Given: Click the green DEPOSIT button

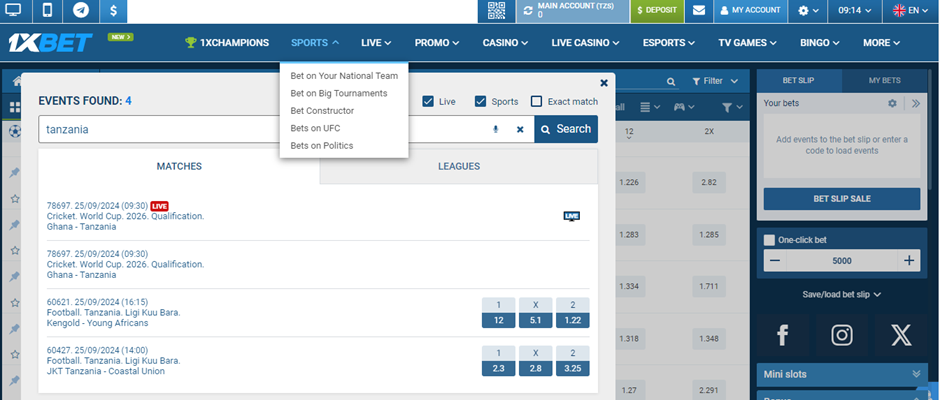Looking at the screenshot, I should (x=657, y=10).
